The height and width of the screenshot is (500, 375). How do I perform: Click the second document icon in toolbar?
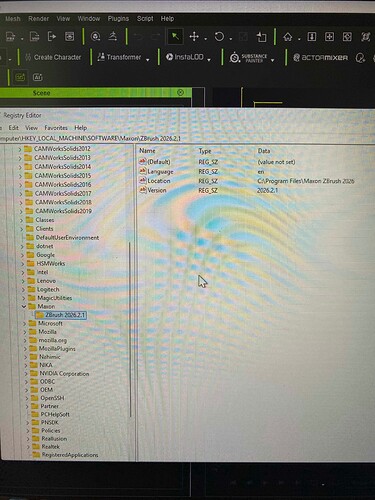[35, 36]
